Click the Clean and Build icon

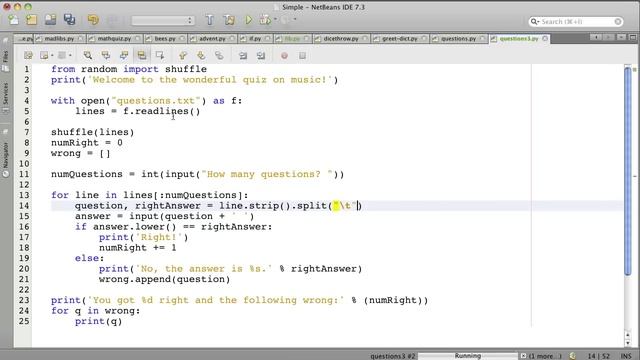229,20
